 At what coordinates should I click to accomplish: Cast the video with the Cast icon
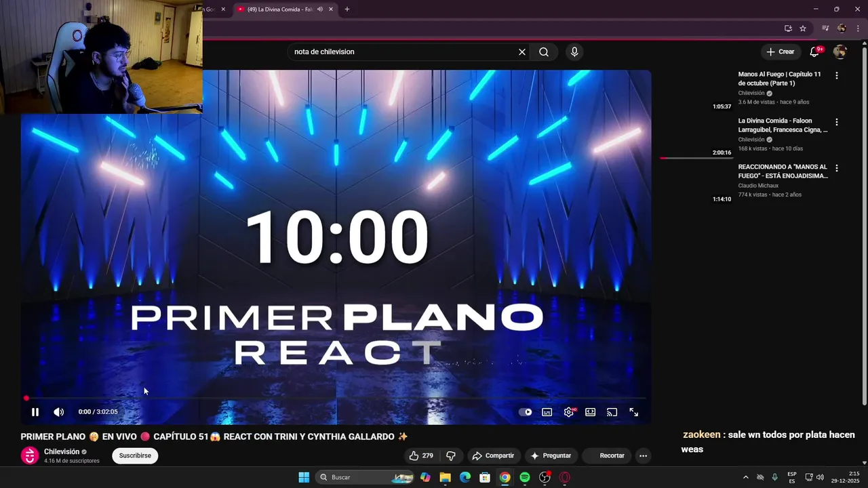pos(612,412)
